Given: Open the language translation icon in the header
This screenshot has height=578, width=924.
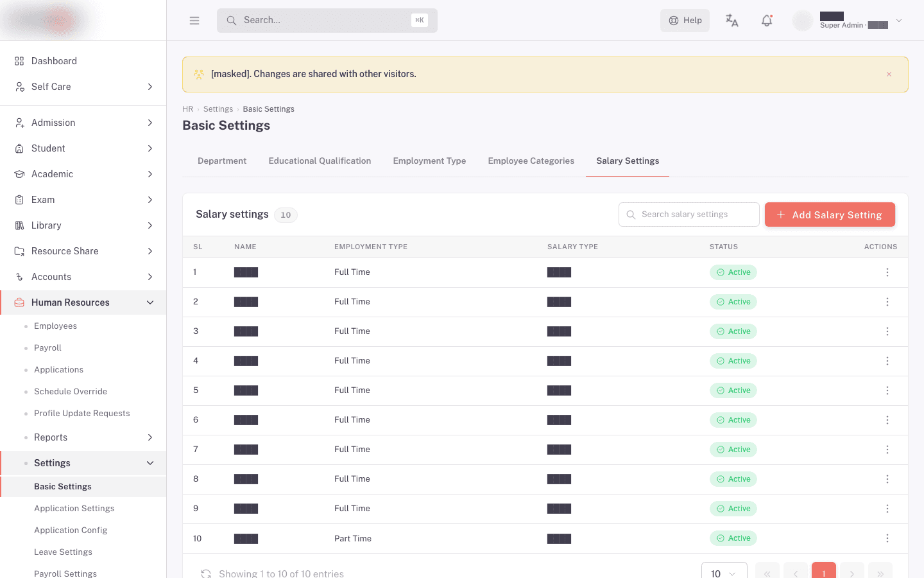Looking at the screenshot, I should point(732,21).
